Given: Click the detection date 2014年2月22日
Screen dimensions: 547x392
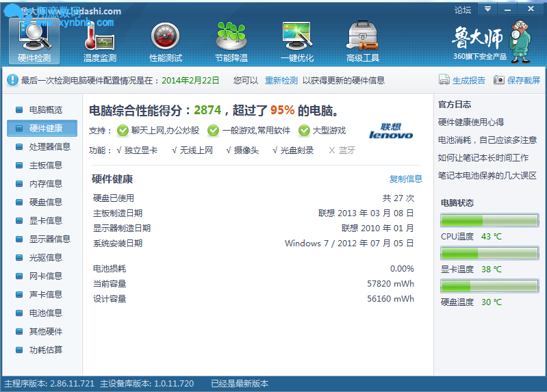Looking at the screenshot, I should coord(190,81).
